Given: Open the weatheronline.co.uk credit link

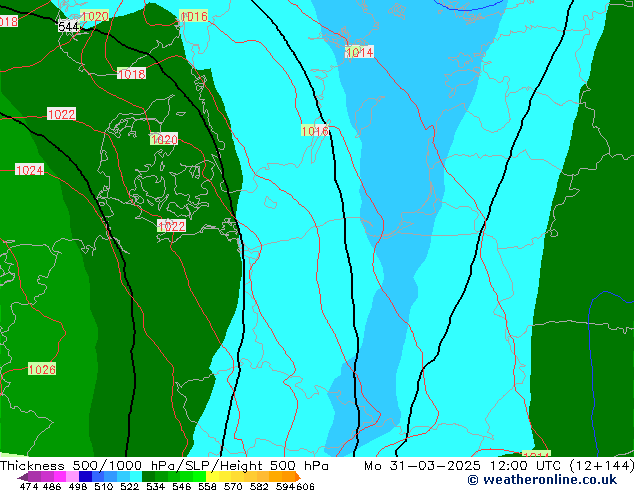Looking at the screenshot, I should [x=542, y=480].
